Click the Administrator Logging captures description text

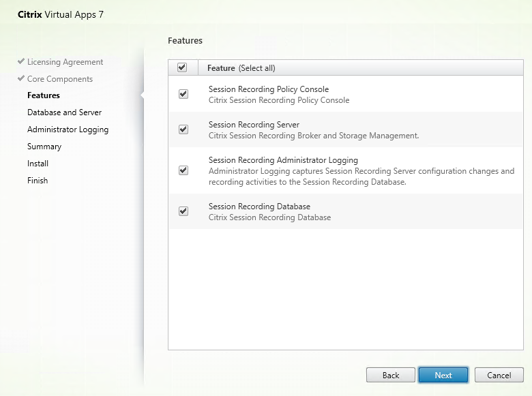tap(361, 177)
